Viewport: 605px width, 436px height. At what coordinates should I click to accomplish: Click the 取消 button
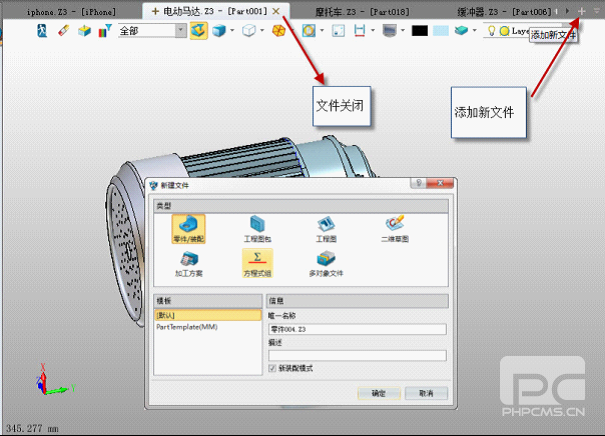(425, 394)
